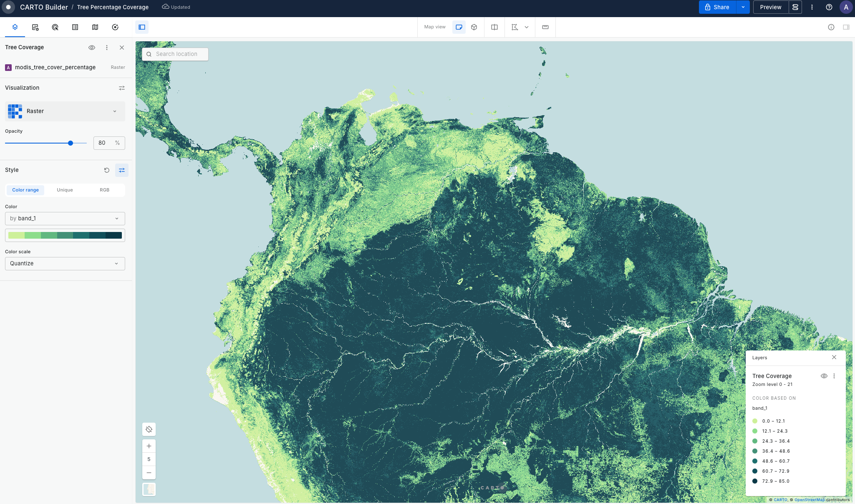
Task: Activate the measure distance ruler tool
Action: tap(545, 27)
